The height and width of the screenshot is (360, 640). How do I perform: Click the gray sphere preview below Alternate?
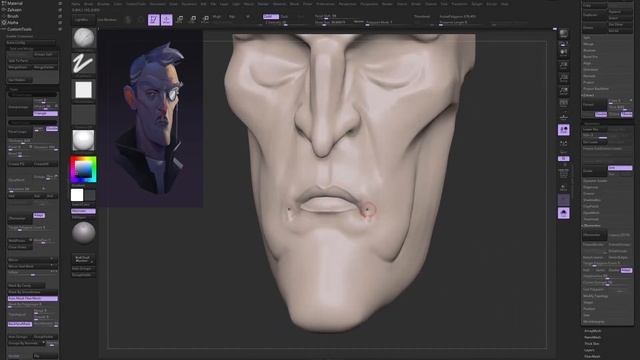[84, 233]
